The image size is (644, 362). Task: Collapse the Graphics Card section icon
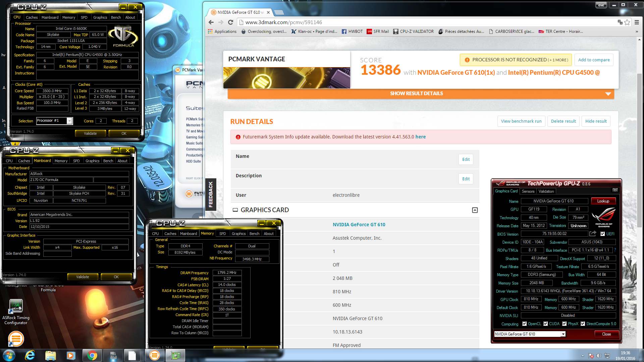[475, 210]
